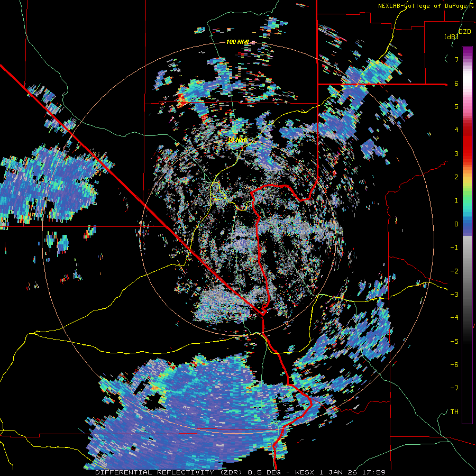The height and width of the screenshot is (476, 476).
Task: Click the DZD product code label
Action: tap(464, 32)
